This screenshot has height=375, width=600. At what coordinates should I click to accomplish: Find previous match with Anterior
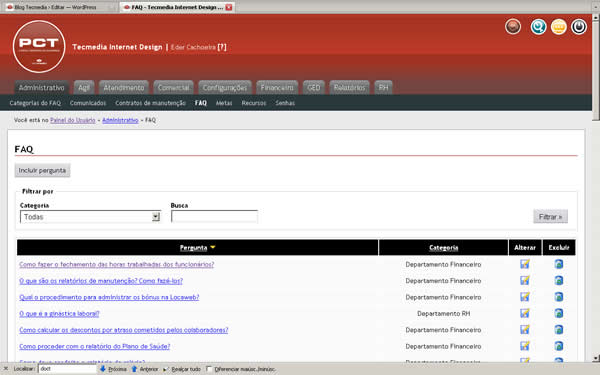145,369
